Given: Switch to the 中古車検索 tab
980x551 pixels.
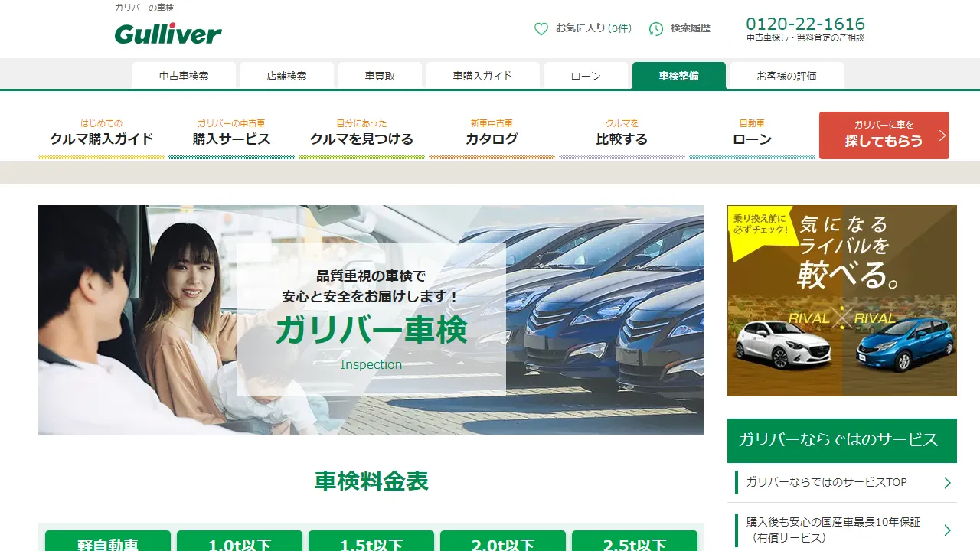Looking at the screenshot, I should coord(184,75).
